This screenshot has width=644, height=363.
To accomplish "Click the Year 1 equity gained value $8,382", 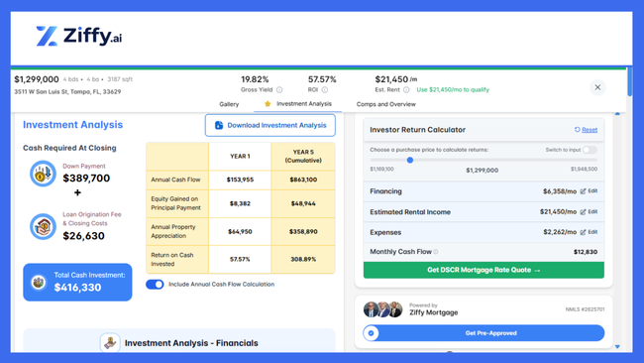I will 241,203.
